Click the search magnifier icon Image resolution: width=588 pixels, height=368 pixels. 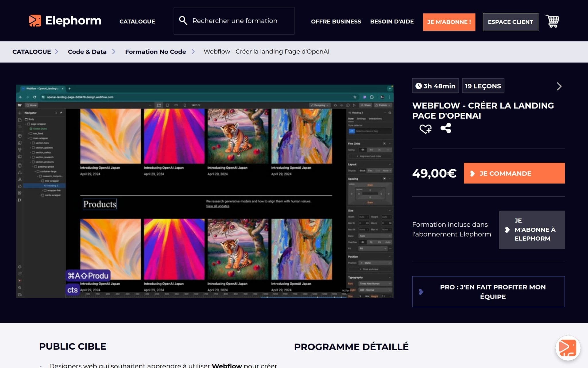coord(183,21)
